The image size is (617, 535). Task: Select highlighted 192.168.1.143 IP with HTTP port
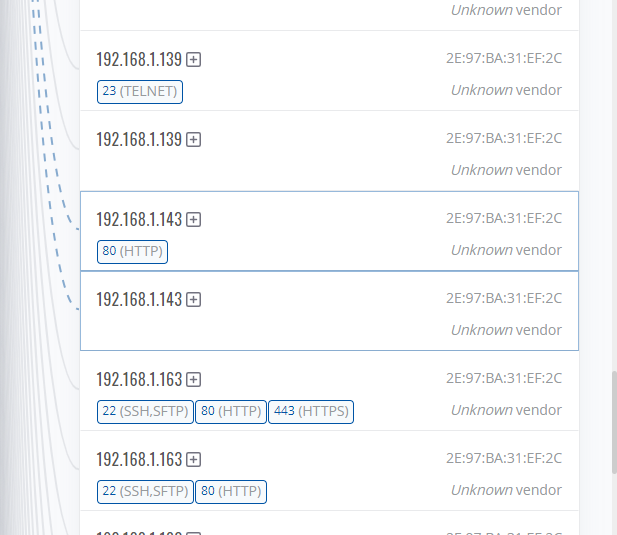click(139, 220)
